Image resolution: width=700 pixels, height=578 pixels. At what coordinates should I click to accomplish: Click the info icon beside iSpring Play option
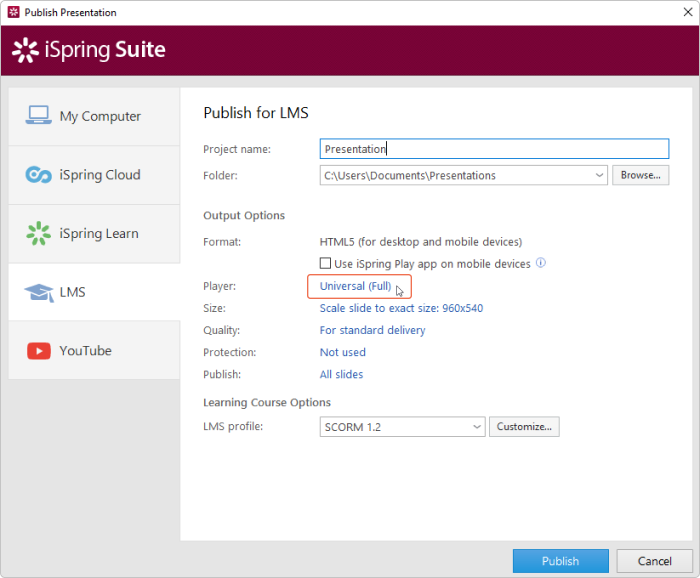(541, 262)
